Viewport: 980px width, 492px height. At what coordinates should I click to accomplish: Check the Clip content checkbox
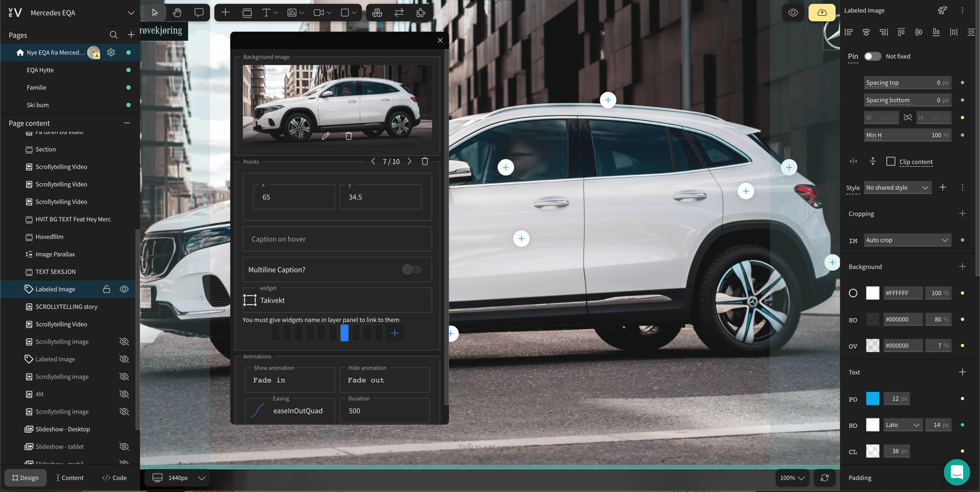(891, 161)
